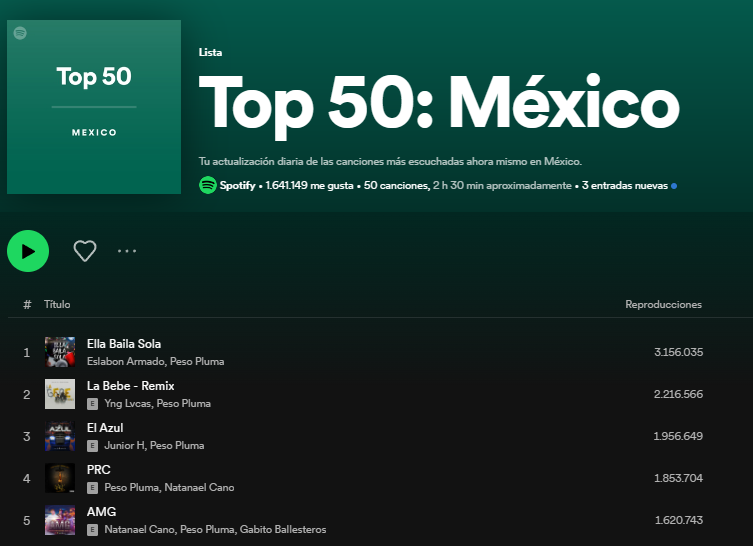Open the La Bebe - Remix album art
The width and height of the screenshot is (753, 546).
(x=60, y=394)
